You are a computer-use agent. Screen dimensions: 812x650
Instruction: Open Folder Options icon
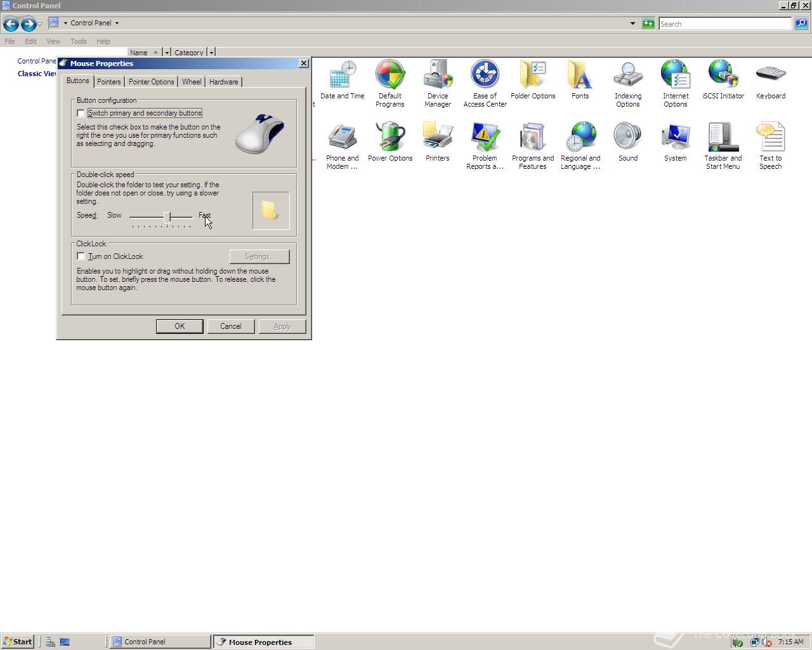(x=533, y=80)
